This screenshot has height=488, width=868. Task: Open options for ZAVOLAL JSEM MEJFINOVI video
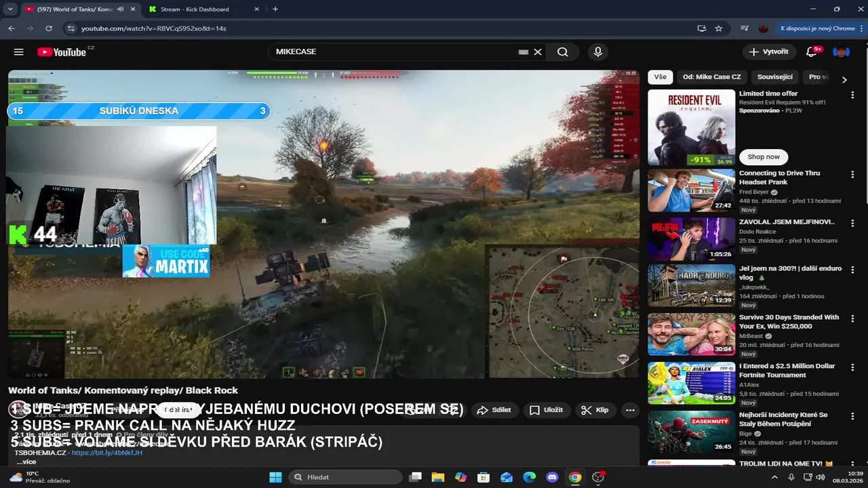(852, 223)
